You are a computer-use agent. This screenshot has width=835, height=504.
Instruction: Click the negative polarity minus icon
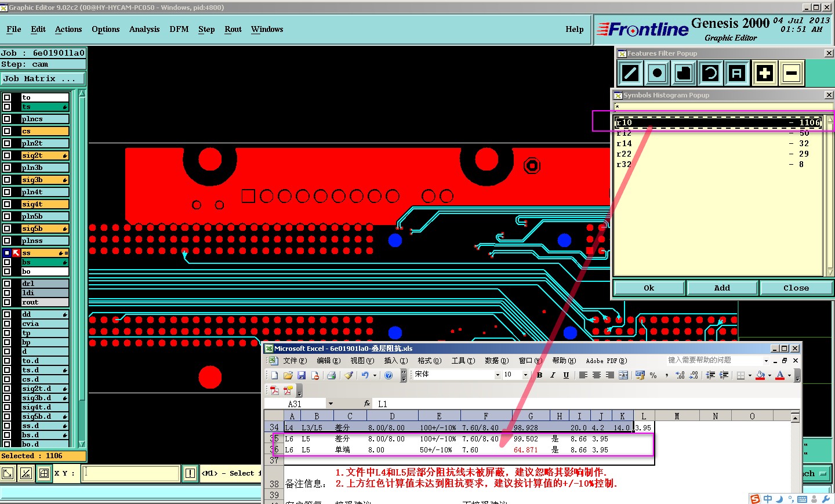click(792, 73)
